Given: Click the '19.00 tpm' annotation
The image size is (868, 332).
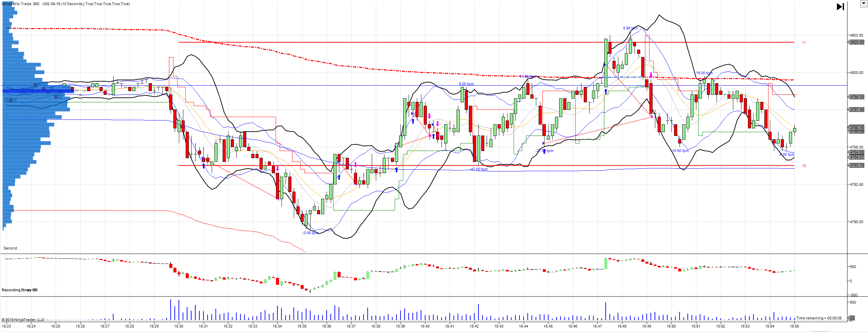Looking at the screenshot, I should (704, 73).
